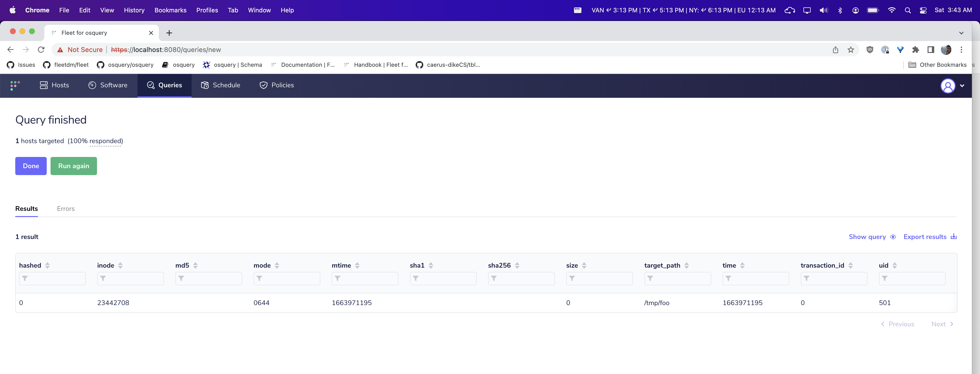The height and width of the screenshot is (374, 980).
Task: Bookmark this page with the star icon
Action: pyautogui.click(x=851, y=50)
